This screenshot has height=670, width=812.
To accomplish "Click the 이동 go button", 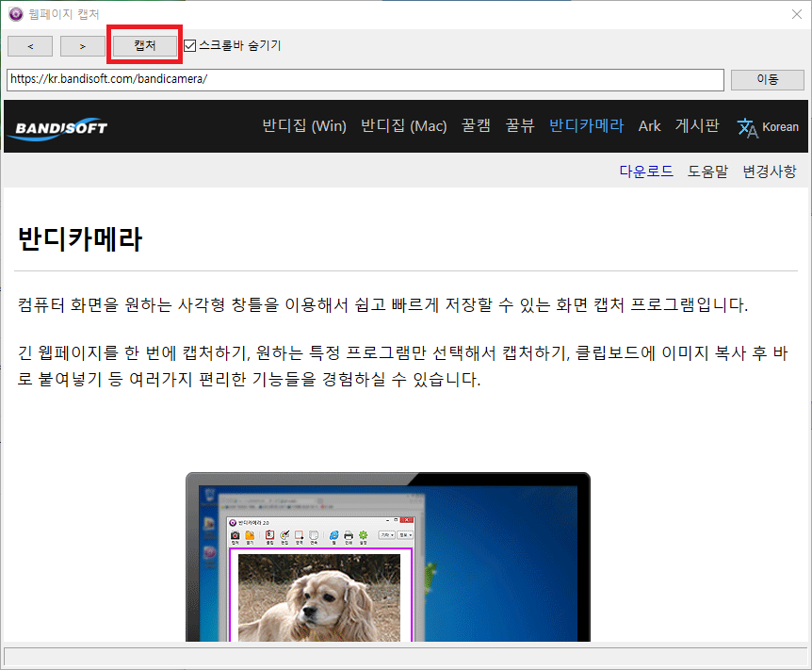I will coord(767,80).
